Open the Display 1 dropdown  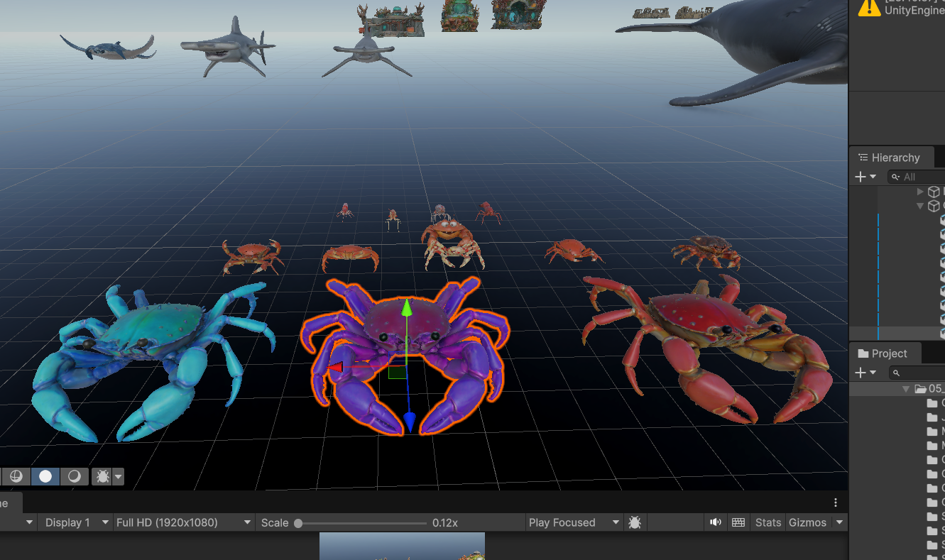pyautogui.click(x=74, y=522)
